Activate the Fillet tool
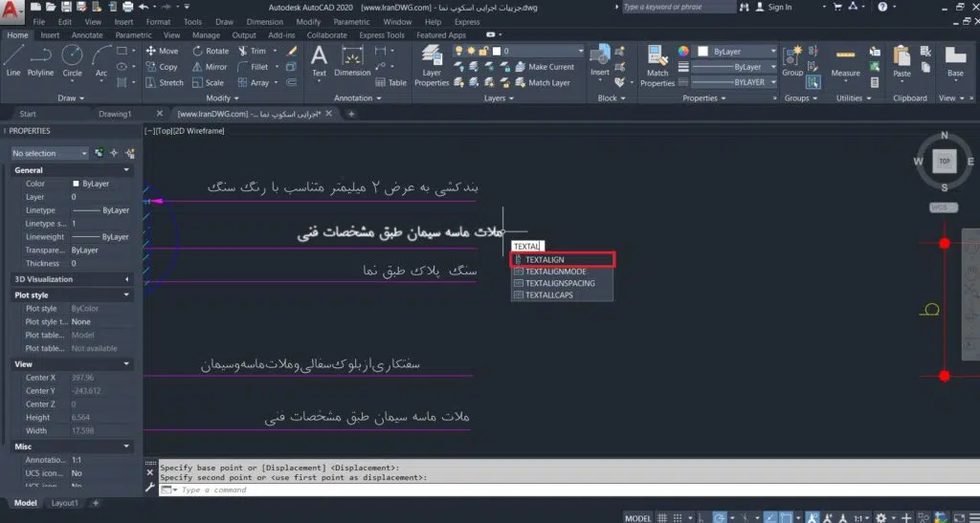This screenshot has height=523, width=980. tap(253, 67)
